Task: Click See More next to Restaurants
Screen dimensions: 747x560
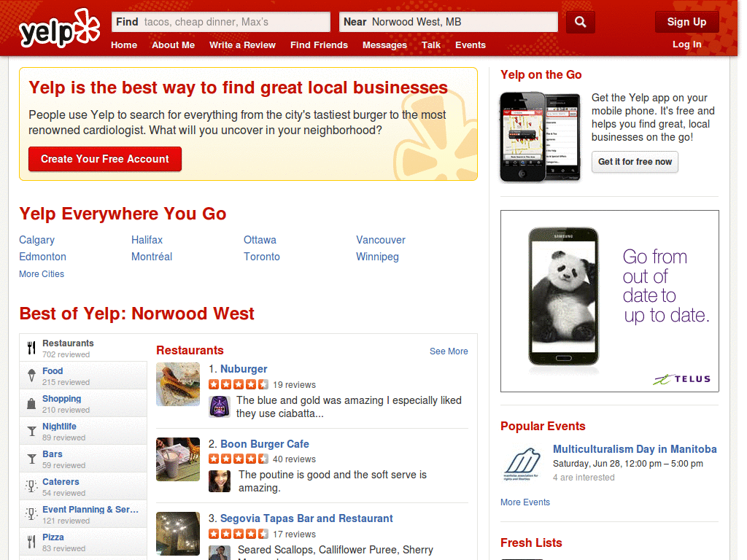Action: [448, 351]
